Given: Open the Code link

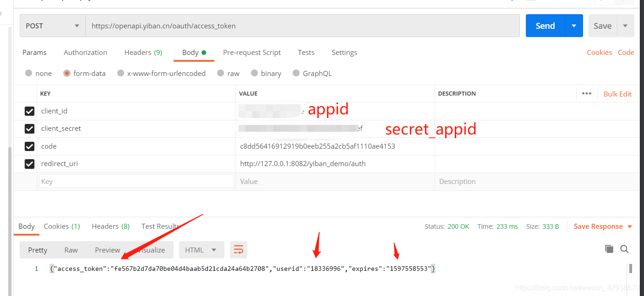Looking at the screenshot, I should point(626,52).
